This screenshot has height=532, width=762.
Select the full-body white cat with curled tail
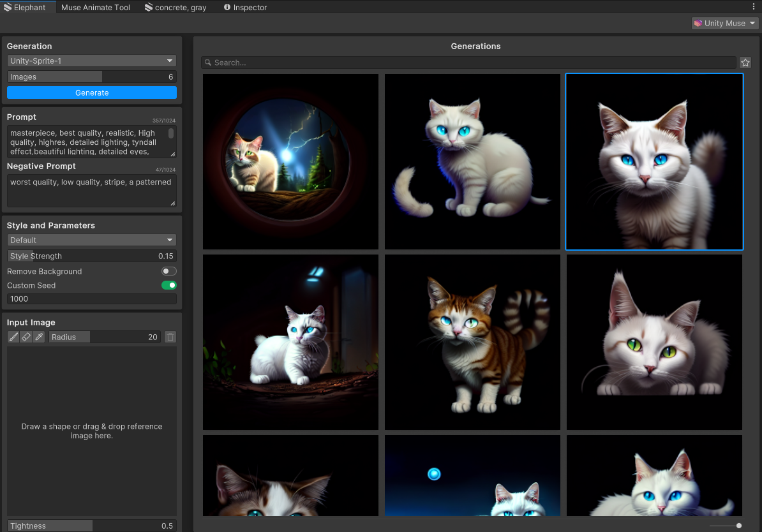point(472,161)
